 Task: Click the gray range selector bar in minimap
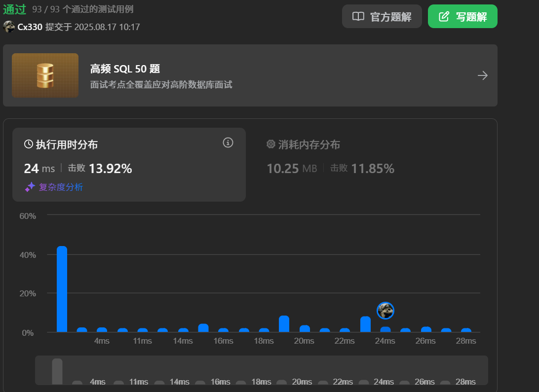pyautogui.click(x=57, y=371)
